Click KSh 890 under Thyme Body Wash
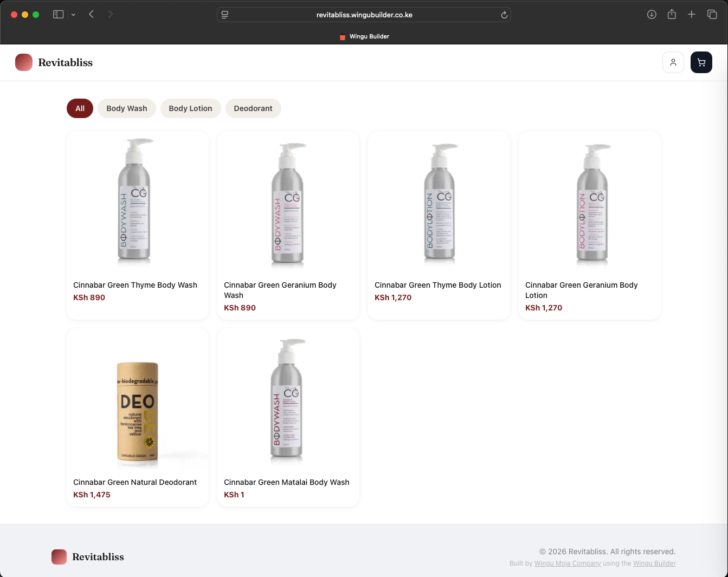This screenshot has width=728, height=577. tap(89, 297)
